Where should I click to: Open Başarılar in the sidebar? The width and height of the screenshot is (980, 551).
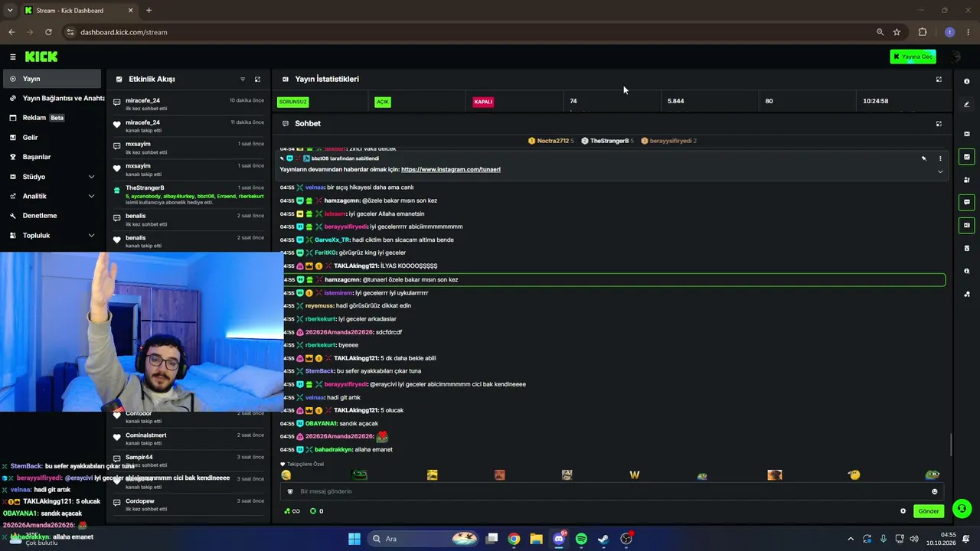pyautogui.click(x=52, y=157)
